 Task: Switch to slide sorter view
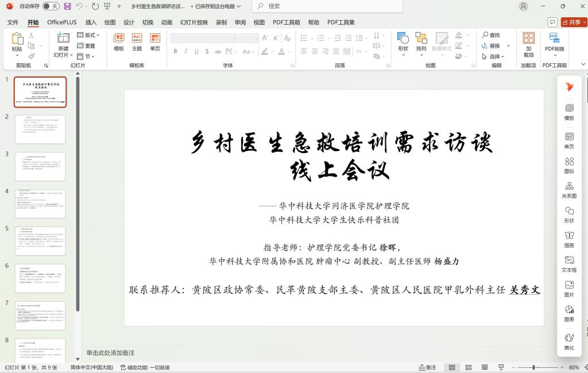[469, 367]
